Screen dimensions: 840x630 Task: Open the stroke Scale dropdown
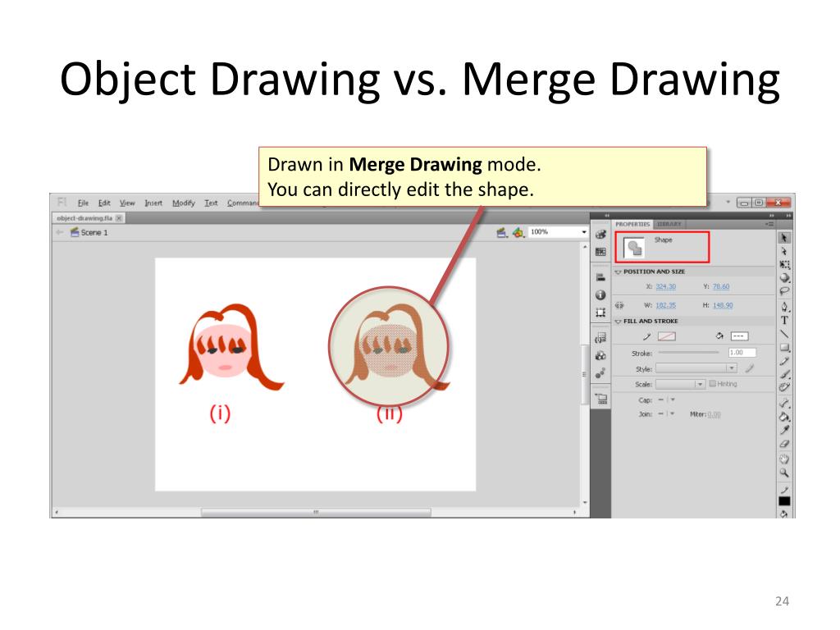[x=680, y=384]
